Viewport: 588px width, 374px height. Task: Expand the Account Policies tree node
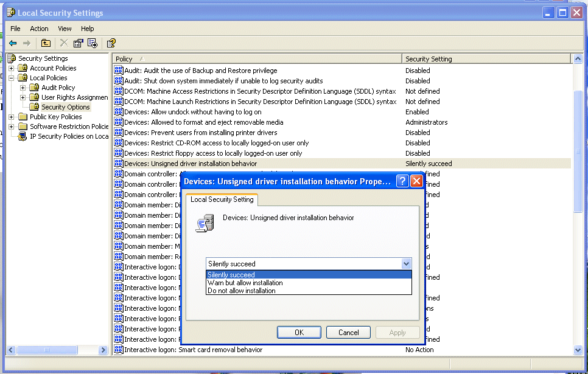point(11,68)
